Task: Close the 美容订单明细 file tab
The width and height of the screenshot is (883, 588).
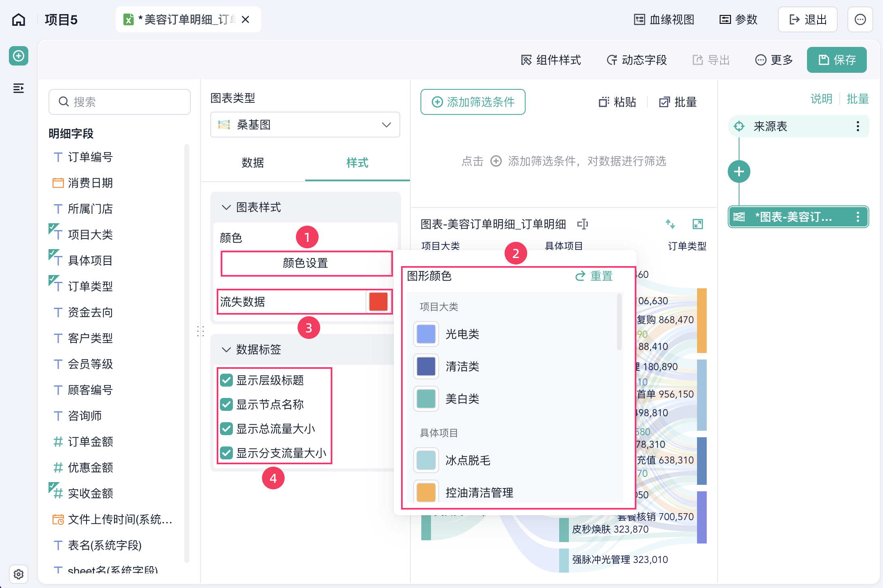Action: coord(245,19)
